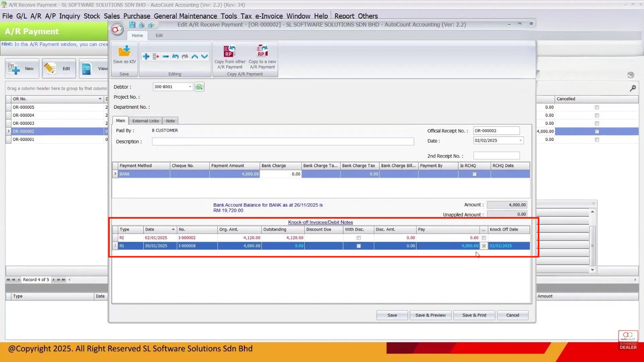Switch to the Note tab
Viewport: 644px width, 362px height.
[170, 121]
